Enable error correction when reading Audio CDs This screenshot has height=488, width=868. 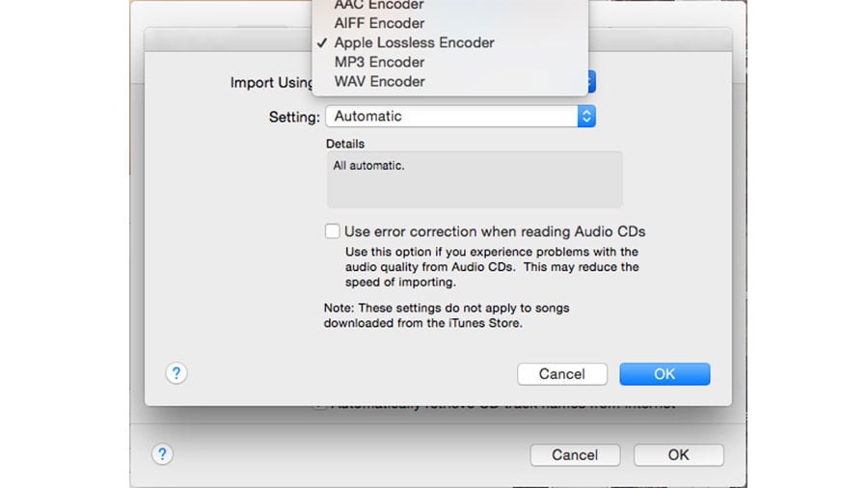pos(332,231)
